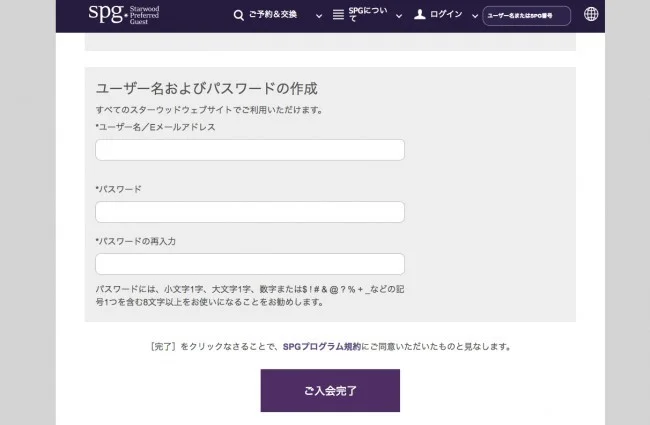Screen dimensions: 650x425
Task: Click the SPG Starwood Preferred Guest logo
Action: click(130, 14)
